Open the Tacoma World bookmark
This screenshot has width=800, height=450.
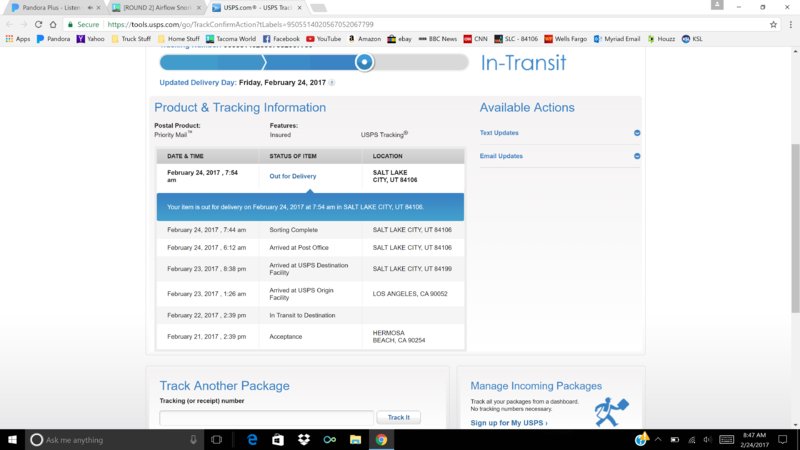(x=231, y=39)
